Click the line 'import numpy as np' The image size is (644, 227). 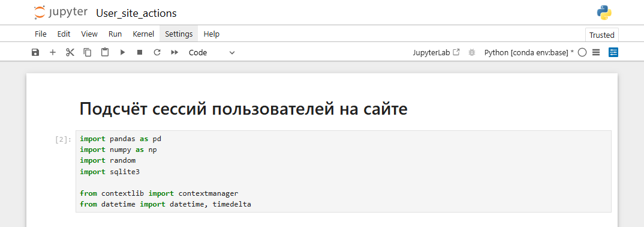[118, 150]
